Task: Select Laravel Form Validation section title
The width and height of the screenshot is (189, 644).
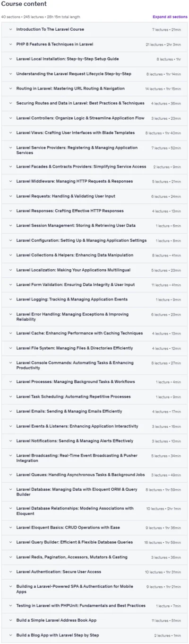Action: click(x=76, y=285)
